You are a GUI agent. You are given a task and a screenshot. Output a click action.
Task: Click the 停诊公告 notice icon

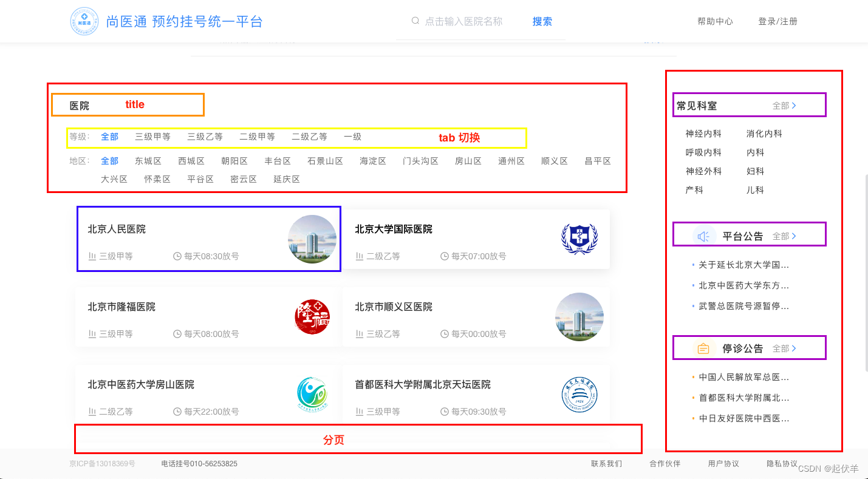click(703, 348)
